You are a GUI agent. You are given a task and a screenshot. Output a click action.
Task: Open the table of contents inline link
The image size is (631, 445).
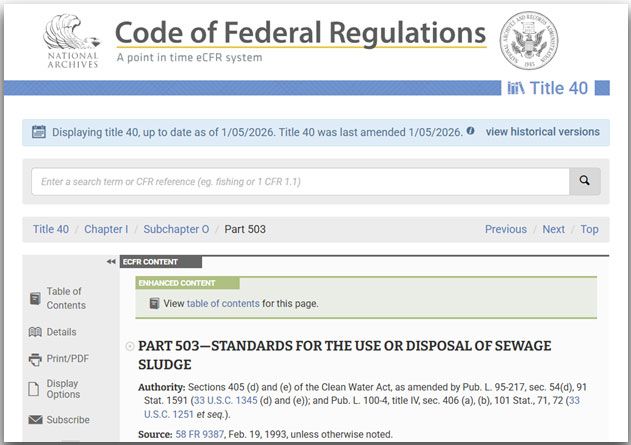point(223,303)
